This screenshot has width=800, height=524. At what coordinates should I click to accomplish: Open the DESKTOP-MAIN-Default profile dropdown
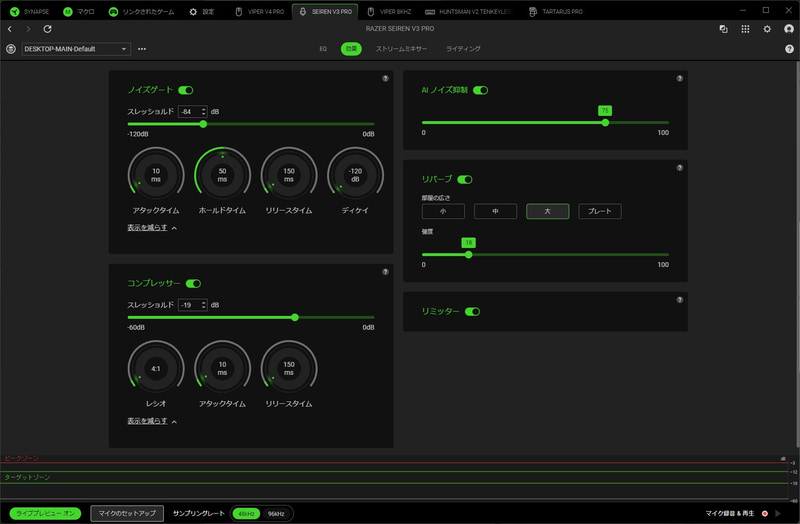click(76, 49)
